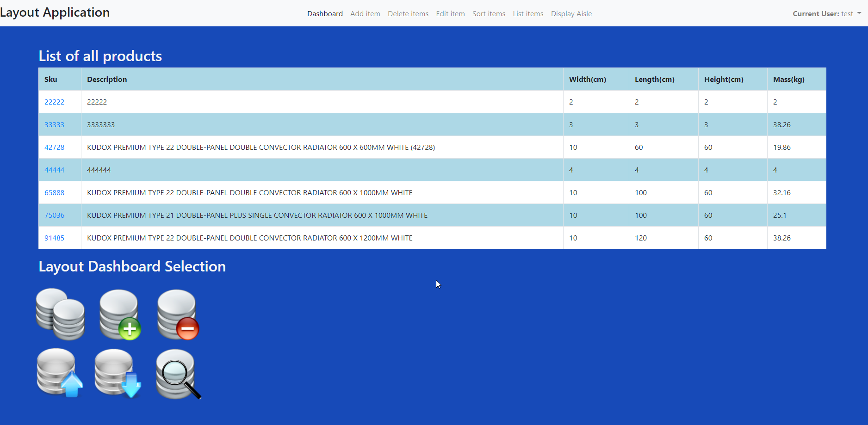Image resolution: width=868 pixels, height=425 pixels.
Task: Open the Dashboard nav item
Action: [325, 14]
